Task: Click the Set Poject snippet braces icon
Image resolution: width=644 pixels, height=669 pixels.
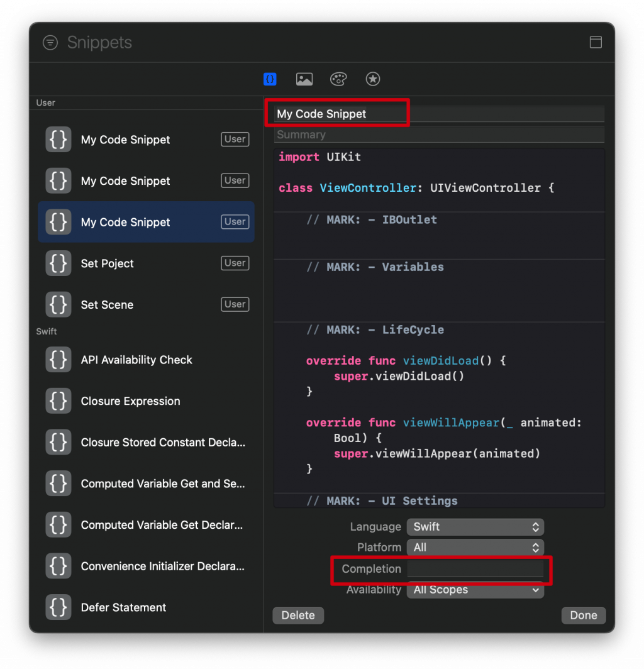Action: click(58, 263)
